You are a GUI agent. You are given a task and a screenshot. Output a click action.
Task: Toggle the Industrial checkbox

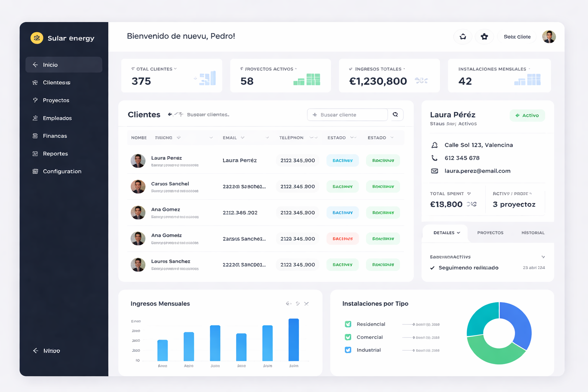(348, 350)
